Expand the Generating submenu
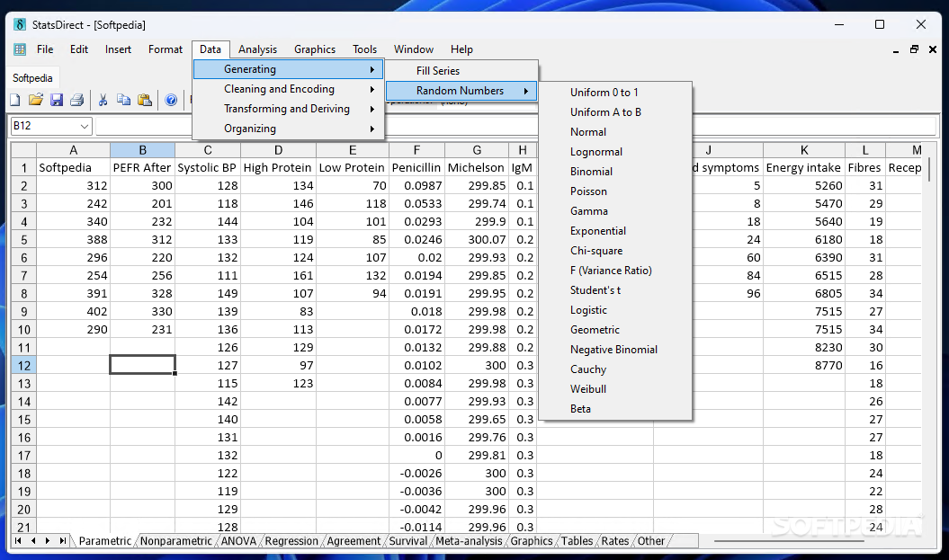 coord(288,69)
